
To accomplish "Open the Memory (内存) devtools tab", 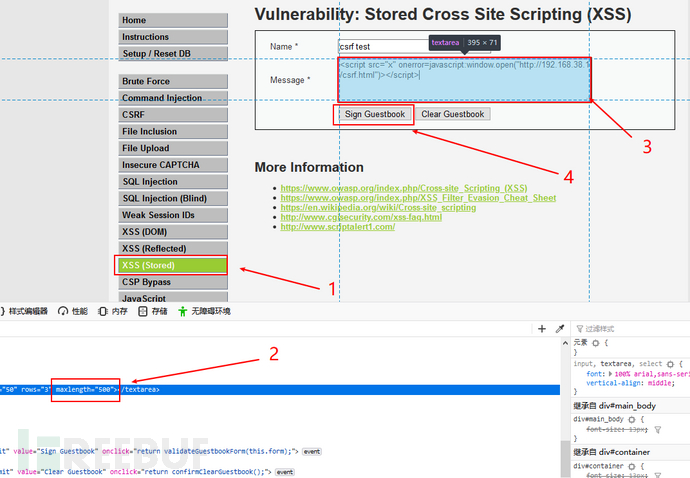I will 113,312.
